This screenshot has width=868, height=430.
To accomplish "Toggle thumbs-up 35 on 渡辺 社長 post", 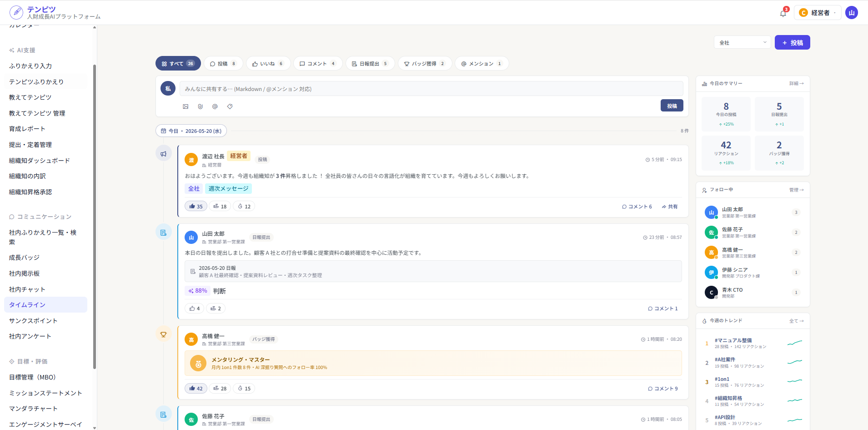I will click(x=196, y=207).
